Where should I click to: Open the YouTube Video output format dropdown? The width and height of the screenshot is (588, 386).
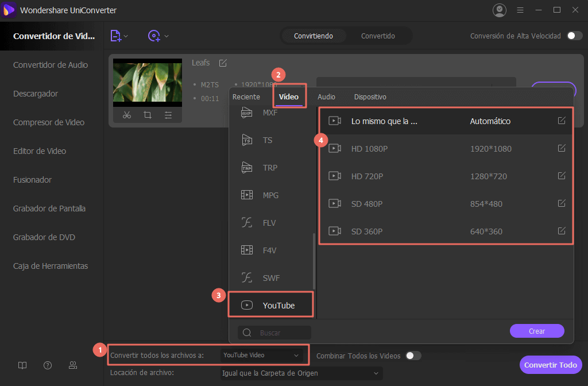click(x=261, y=356)
